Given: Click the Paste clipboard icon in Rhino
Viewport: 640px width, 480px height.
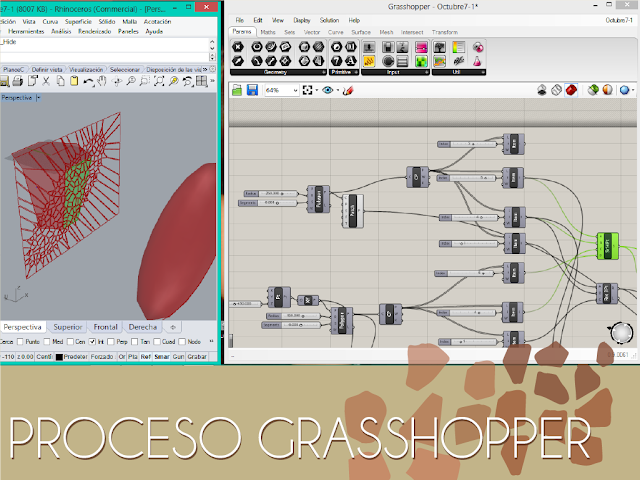Looking at the screenshot, I should [x=74, y=81].
